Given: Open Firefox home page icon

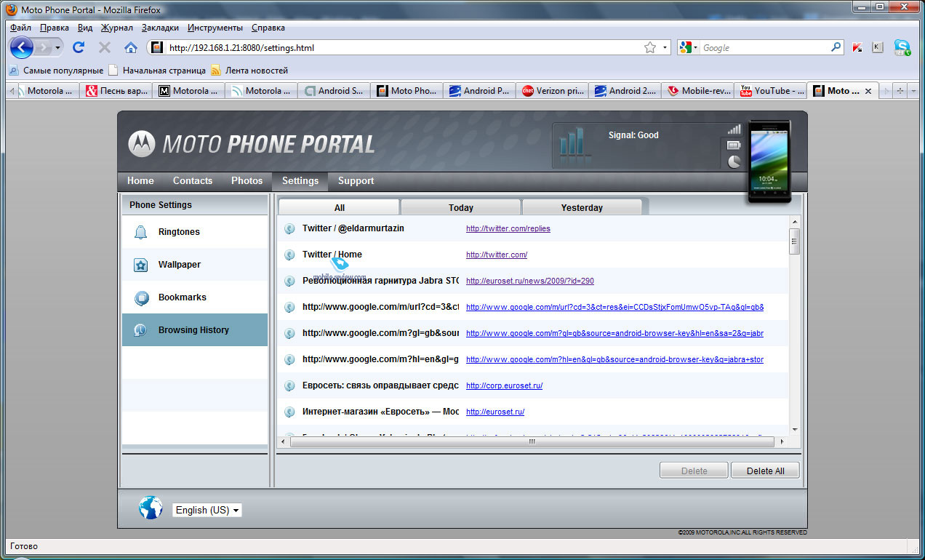Looking at the screenshot, I should (131, 47).
